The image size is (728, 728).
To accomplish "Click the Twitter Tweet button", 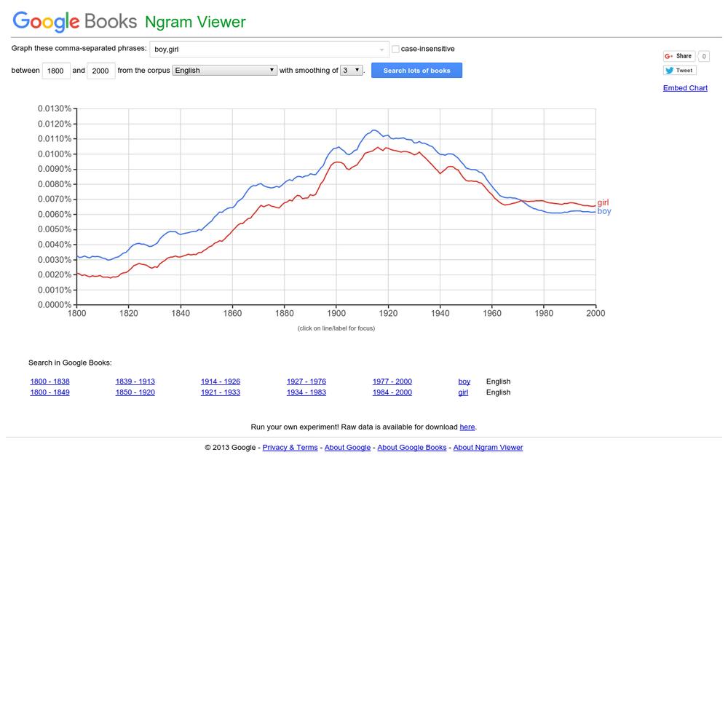I will pos(679,71).
